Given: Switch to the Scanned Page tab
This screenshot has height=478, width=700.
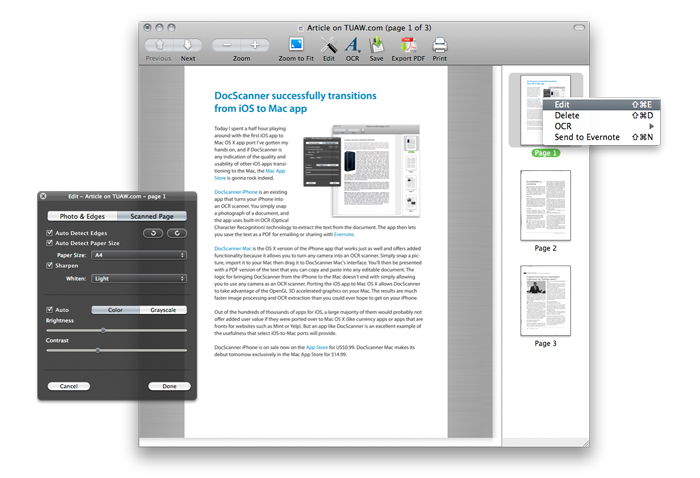Looking at the screenshot, I should [x=152, y=216].
